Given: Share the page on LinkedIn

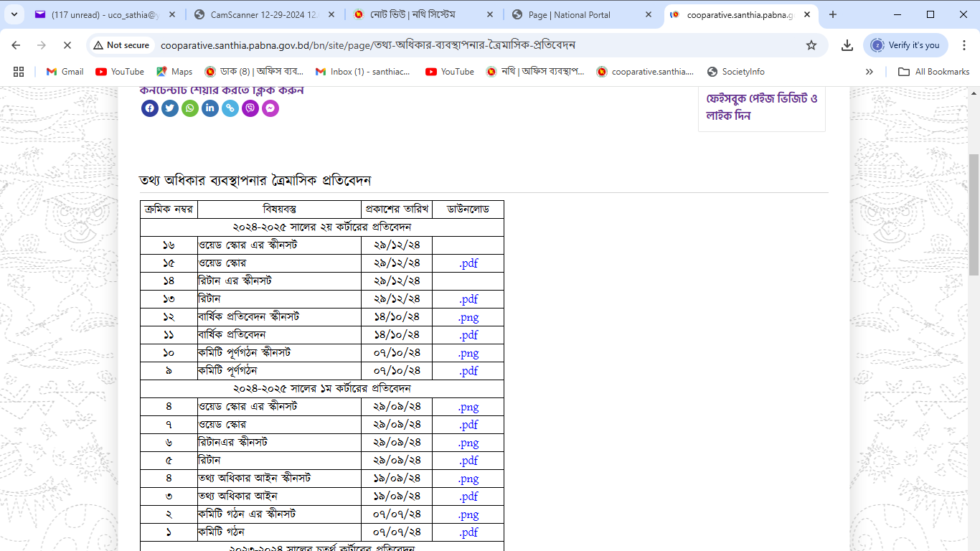Looking at the screenshot, I should point(210,108).
